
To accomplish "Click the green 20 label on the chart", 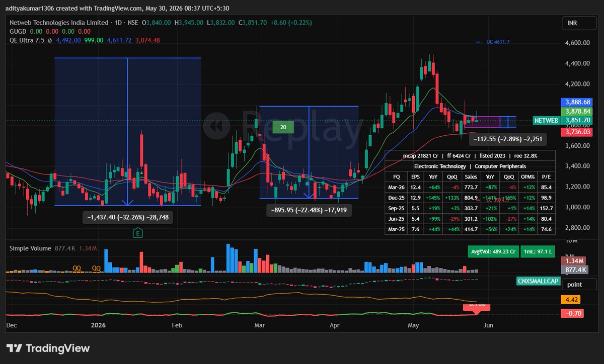I will click(283, 128).
